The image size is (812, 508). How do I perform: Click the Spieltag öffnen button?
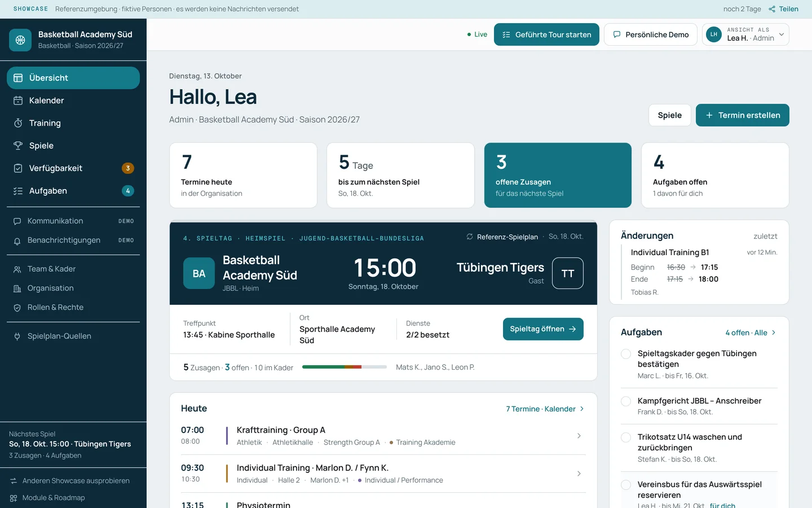pyautogui.click(x=543, y=329)
